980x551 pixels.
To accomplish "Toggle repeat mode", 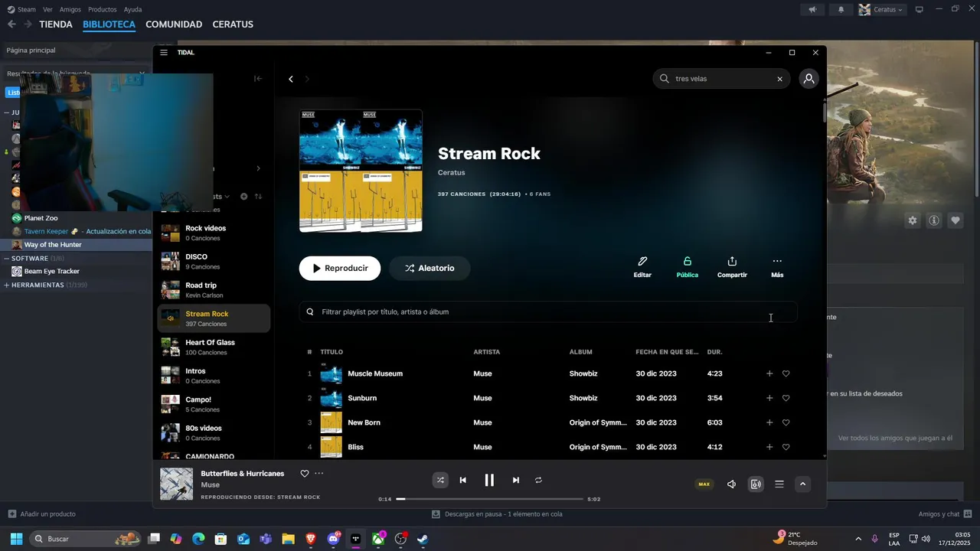I will [538, 480].
